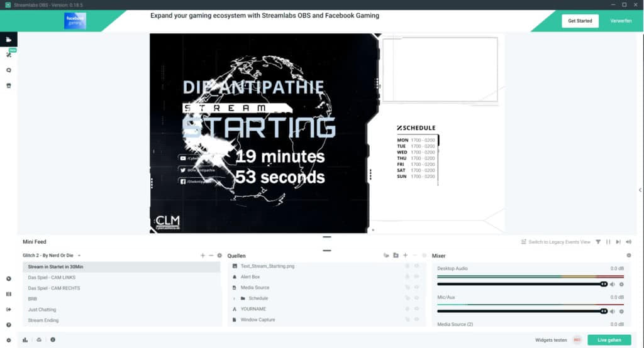Adjust the Mic/Aux volume slider

[522, 311]
